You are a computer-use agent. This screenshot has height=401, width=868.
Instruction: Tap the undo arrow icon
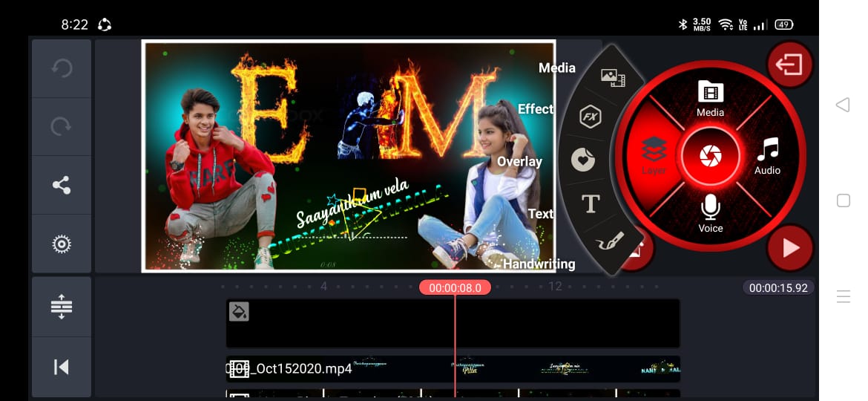(x=62, y=68)
